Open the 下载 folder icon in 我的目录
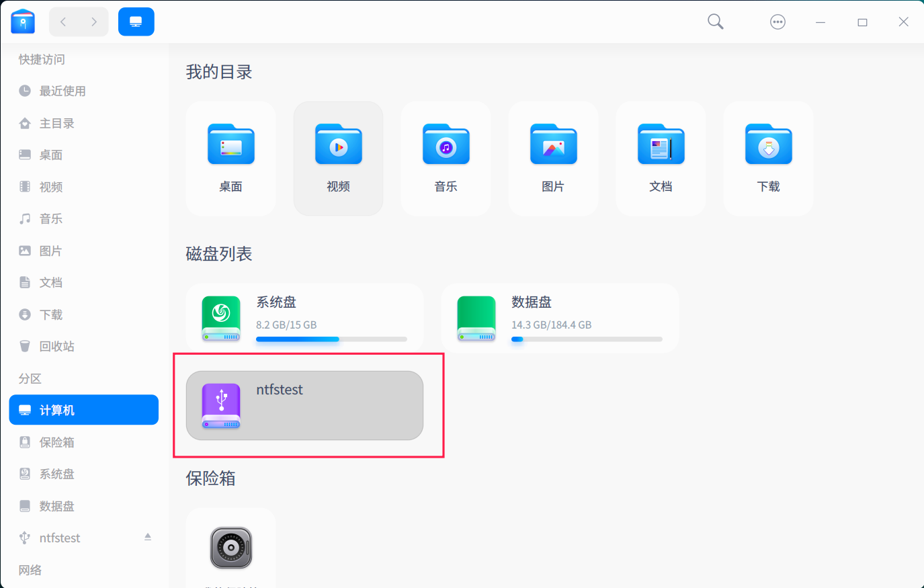Screen dimensions: 924x588 769,144
